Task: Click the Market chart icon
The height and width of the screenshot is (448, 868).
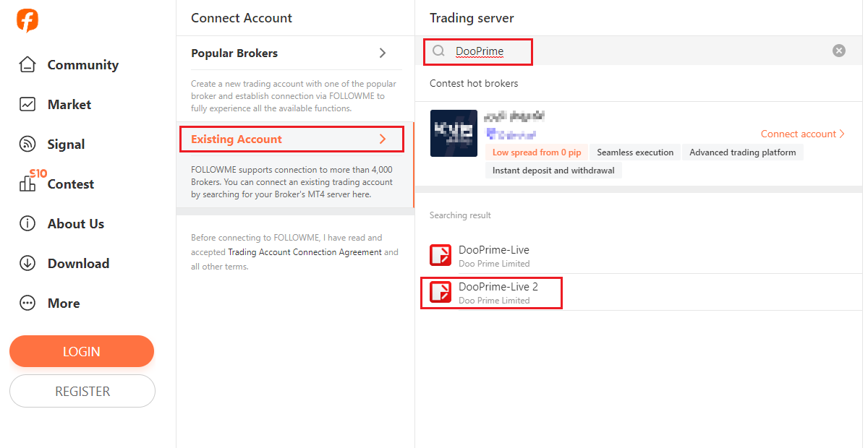Action: [27, 104]
